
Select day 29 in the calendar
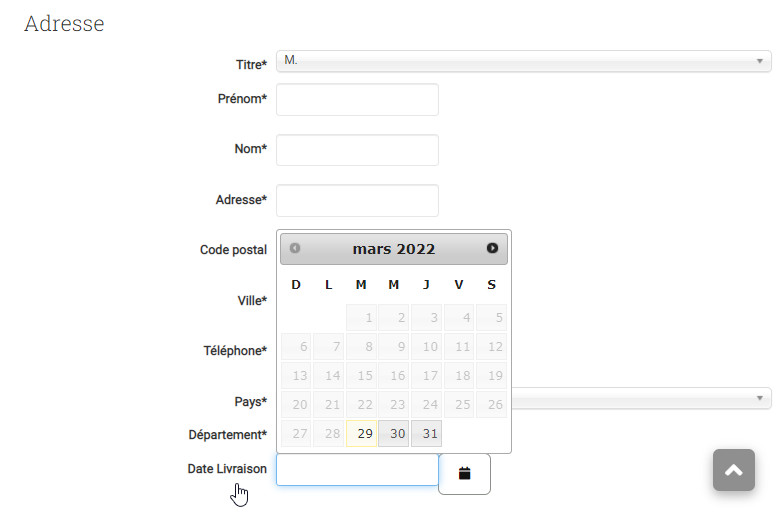pyautogui.click(x=361, y=433)
